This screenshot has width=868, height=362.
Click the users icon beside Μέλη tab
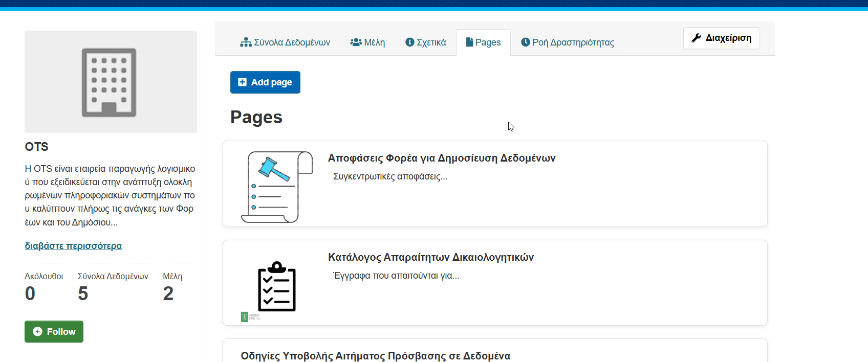(356, 42)
